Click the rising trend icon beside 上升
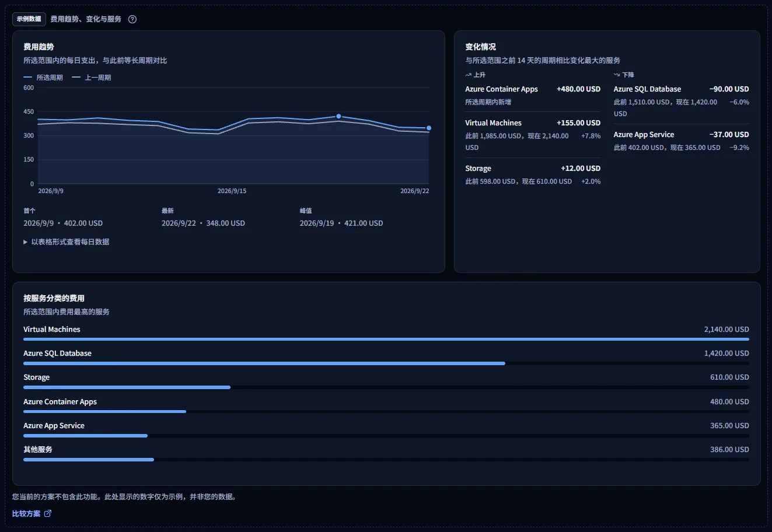The image size is (772, 532). (x=468, y=75)
